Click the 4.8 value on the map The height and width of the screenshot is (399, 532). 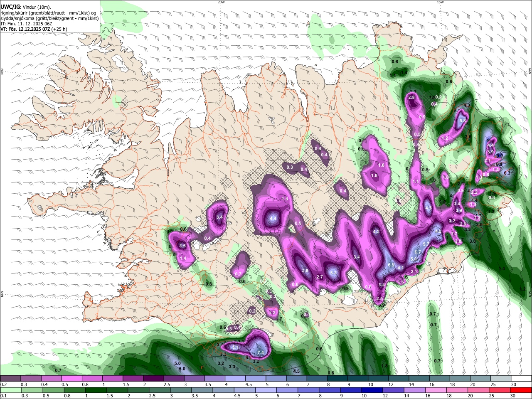(429, 208)
